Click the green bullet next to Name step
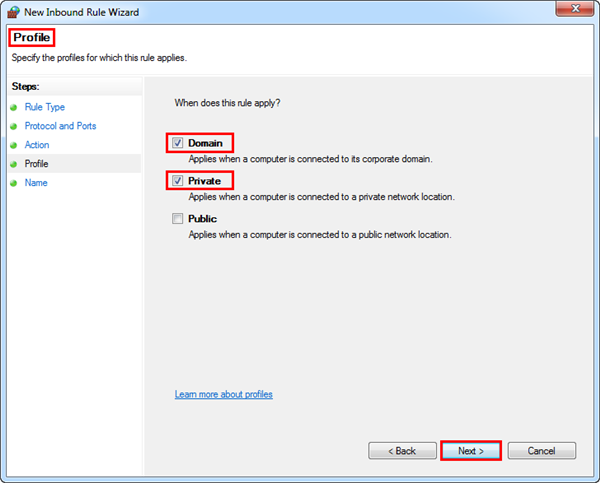The width and height of the screenshot is (600, 483). [x=14, y=183]
